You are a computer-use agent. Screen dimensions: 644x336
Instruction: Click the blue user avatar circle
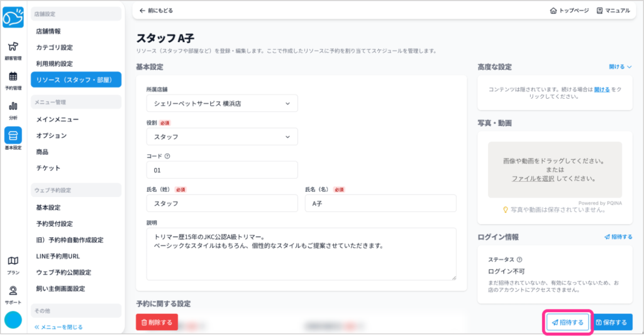[13, 320]
